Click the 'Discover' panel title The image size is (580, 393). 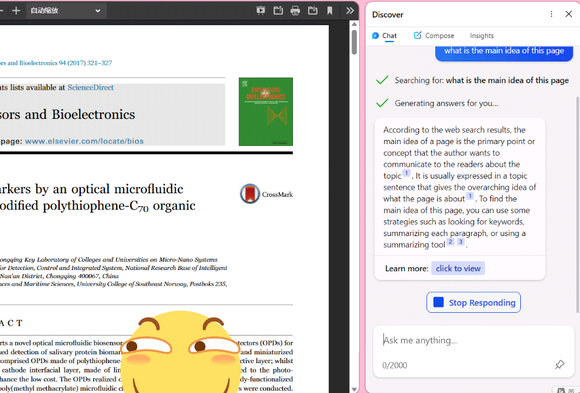tap(387, 14)
